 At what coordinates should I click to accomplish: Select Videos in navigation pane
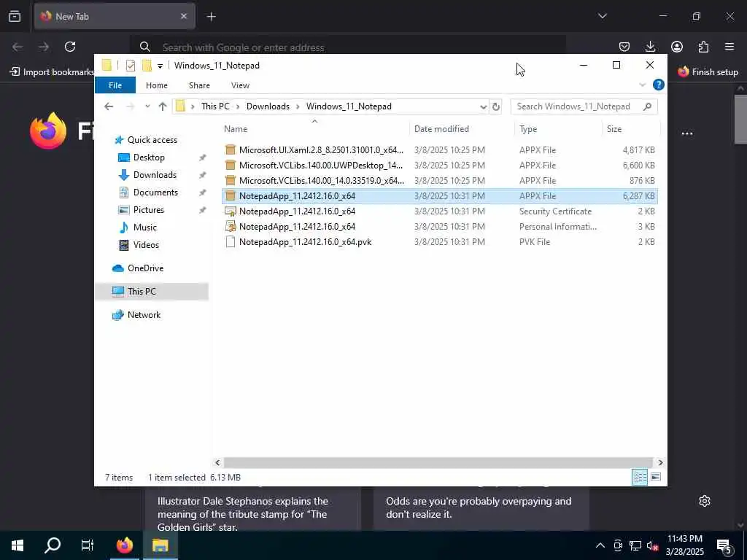[146, 245]
